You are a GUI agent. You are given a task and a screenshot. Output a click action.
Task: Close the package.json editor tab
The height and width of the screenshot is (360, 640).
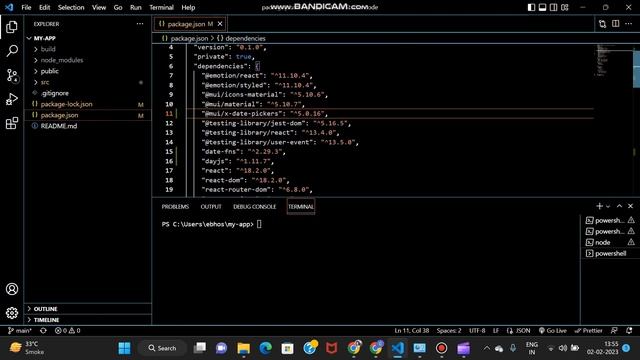[220, 24]
